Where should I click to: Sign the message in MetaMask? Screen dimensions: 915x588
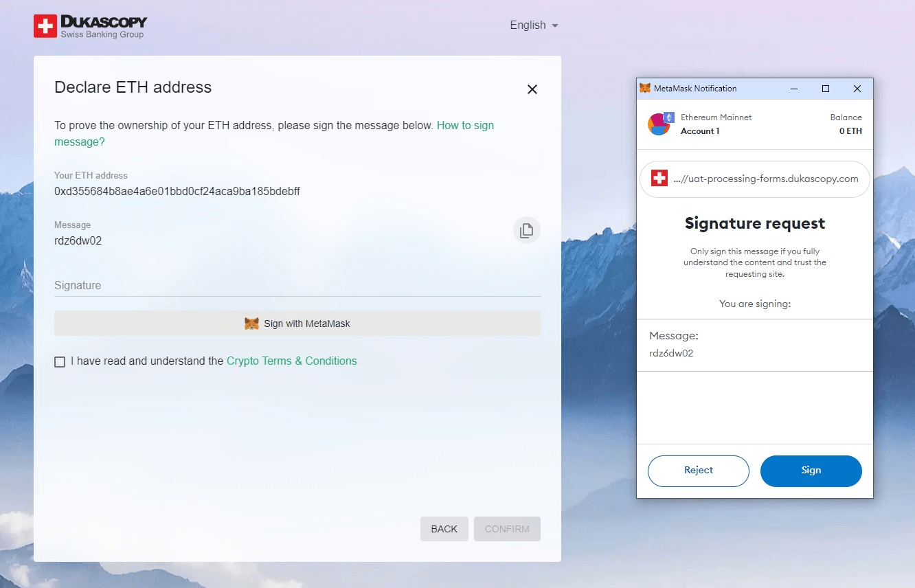point(811,471)
